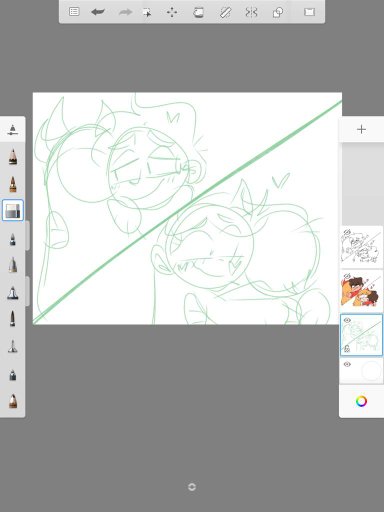Select the pencil brush
Viewport: 384px width, 512px height.
pos(13,157)
